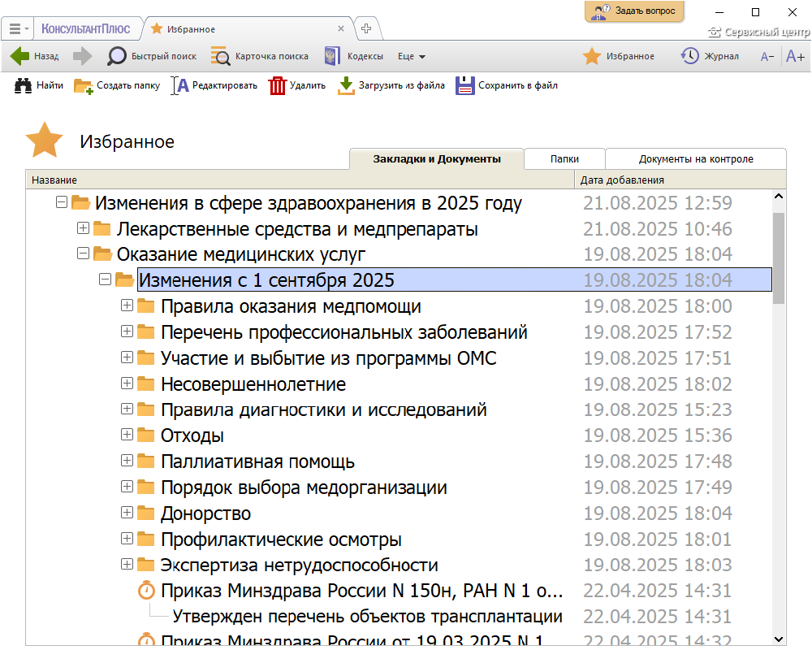Click Create folder icon in toolbar
Image resolution: width=812 pixels, height=650 pixels.
pyautogui.click(x=83, y=85)
